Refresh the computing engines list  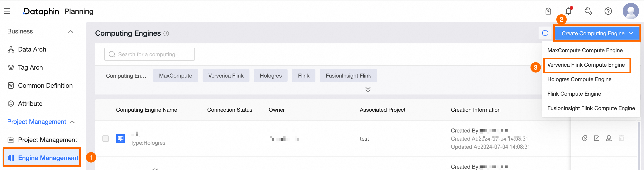[x=545, y=33]
